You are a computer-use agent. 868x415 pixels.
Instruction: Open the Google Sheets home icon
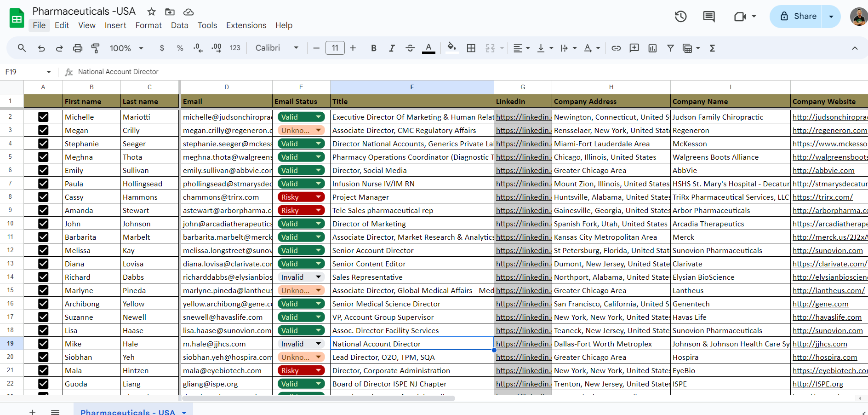pos(17,18)
